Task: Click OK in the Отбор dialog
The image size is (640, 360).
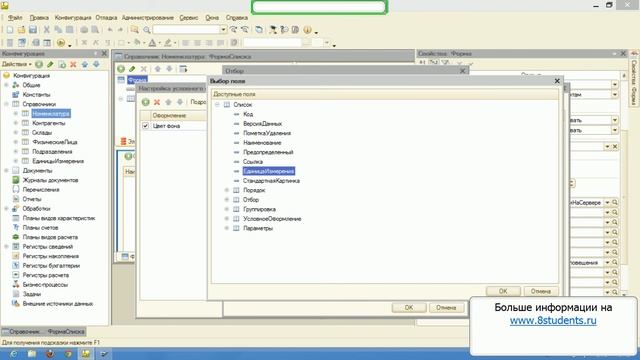Action: point(409,307)
